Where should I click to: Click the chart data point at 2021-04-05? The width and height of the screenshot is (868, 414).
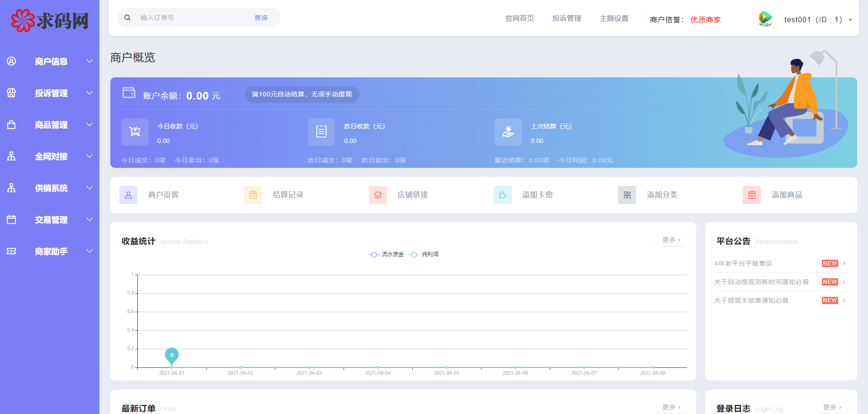point(447,367)
